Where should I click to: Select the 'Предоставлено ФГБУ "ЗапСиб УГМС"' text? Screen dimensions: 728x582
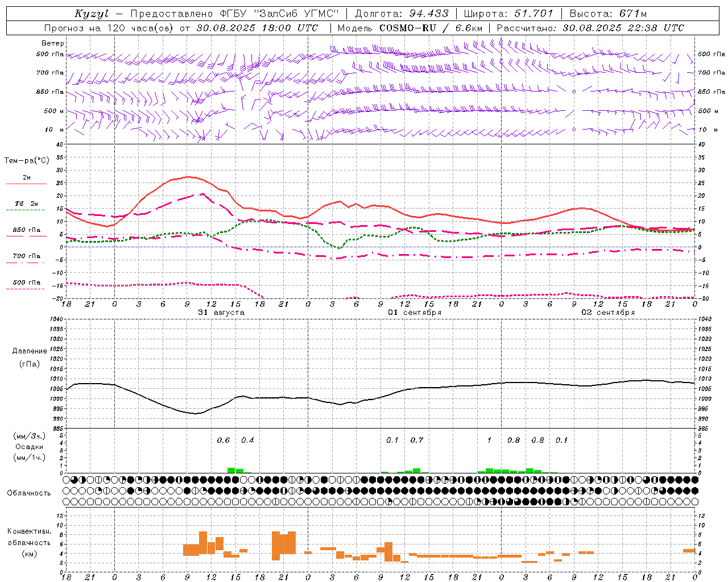[x=235, y=14]
